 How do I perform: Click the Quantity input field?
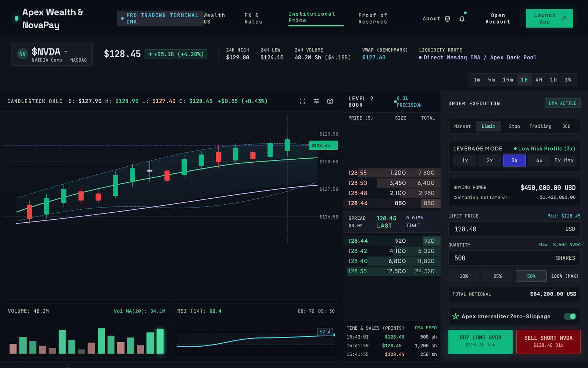514,258
